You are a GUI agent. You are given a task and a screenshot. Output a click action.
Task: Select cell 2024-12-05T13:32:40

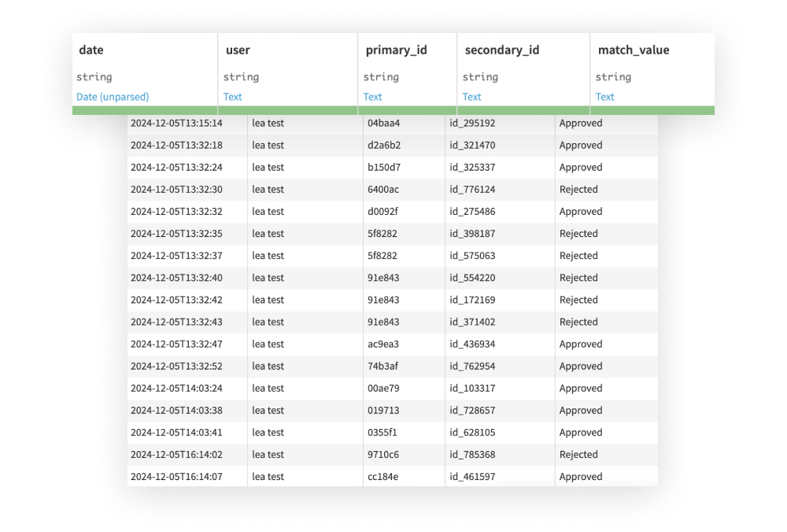pos(176,278)
